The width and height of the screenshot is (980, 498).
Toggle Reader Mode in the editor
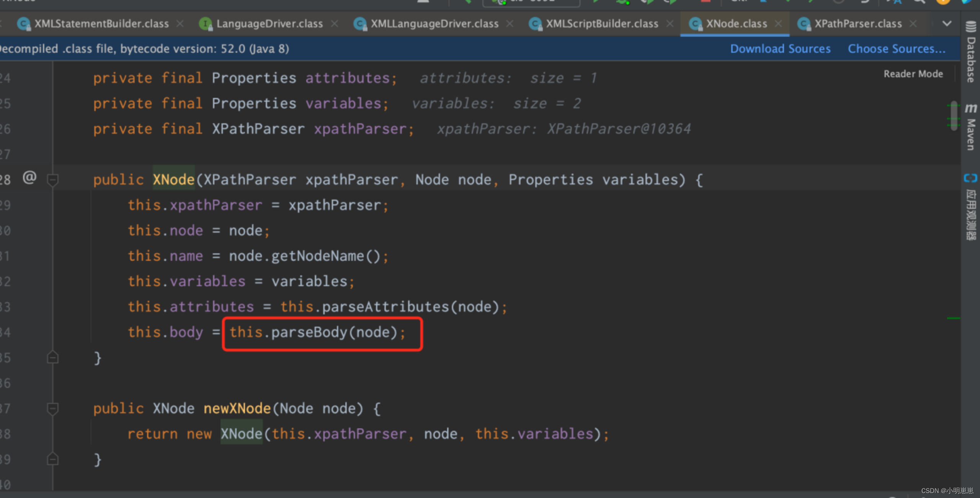[x=913, y=74]
